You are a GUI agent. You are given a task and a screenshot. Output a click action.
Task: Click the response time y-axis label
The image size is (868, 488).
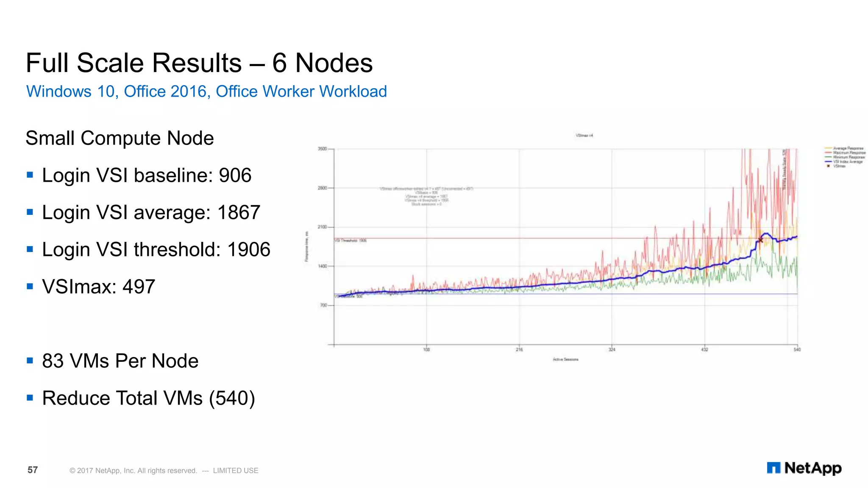[306, 247]
